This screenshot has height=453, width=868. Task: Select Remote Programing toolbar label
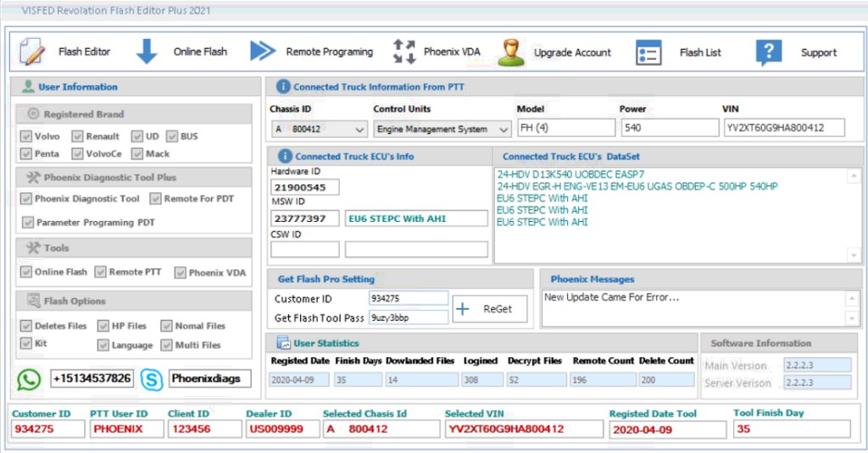(x=330, y=52)
